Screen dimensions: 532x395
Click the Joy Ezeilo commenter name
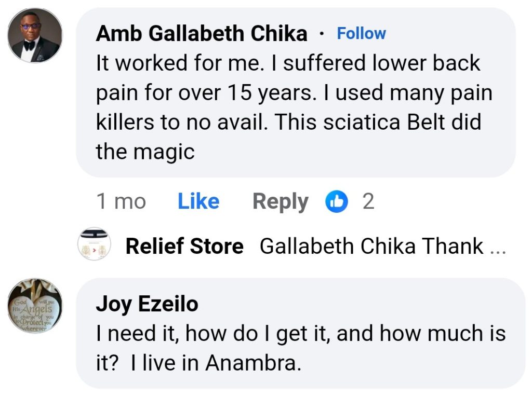(147, 304)
